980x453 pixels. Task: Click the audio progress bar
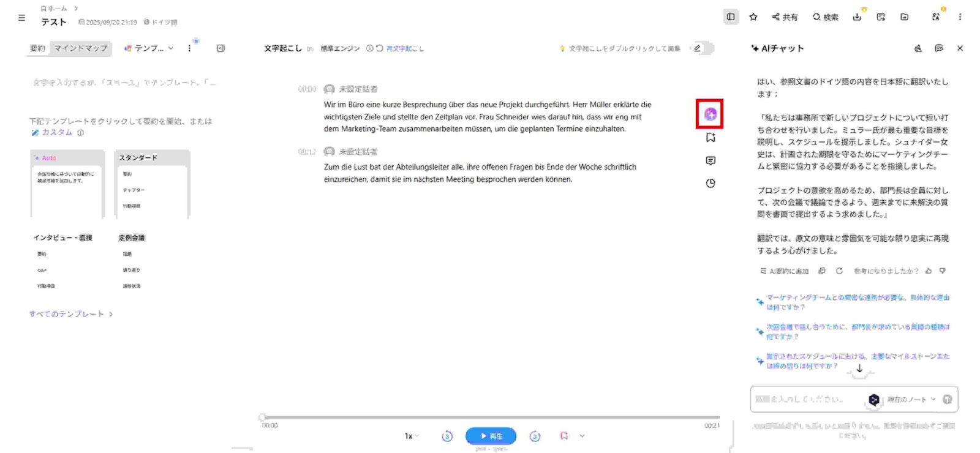[x=490, y=417]
